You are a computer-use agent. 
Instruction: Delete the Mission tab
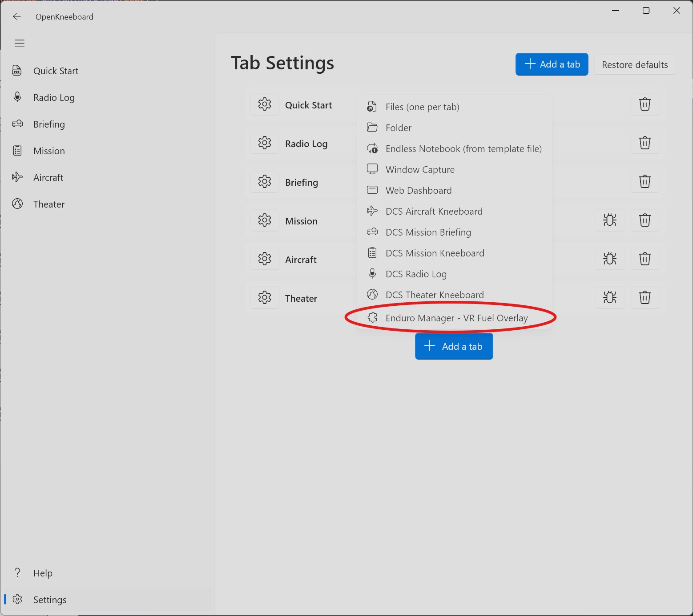click(x=645, y=220)
